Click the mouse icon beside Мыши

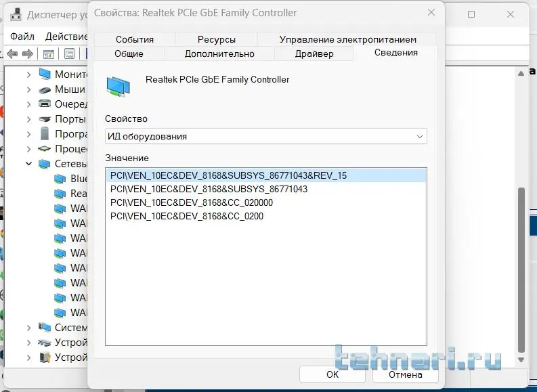coord(45,89)
